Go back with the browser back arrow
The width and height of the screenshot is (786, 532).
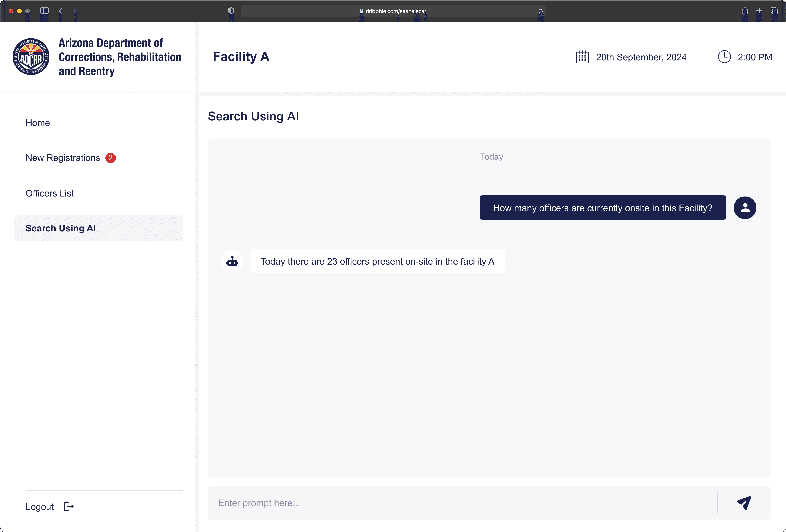pos(61,11)
